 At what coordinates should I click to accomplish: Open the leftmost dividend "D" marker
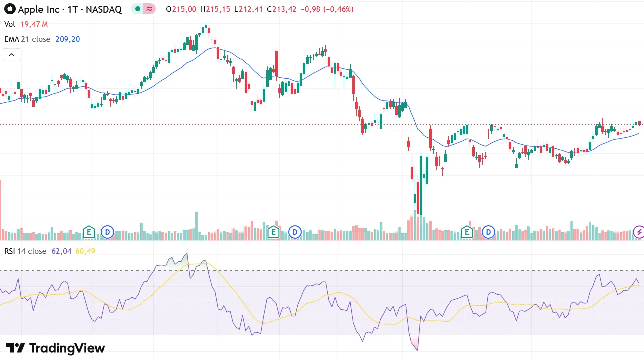(107, 232)
